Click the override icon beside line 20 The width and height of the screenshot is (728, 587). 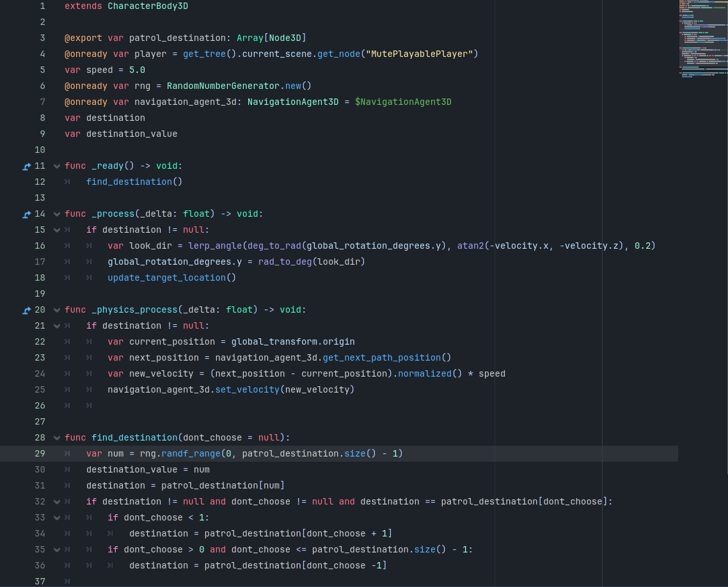(27, 310)
